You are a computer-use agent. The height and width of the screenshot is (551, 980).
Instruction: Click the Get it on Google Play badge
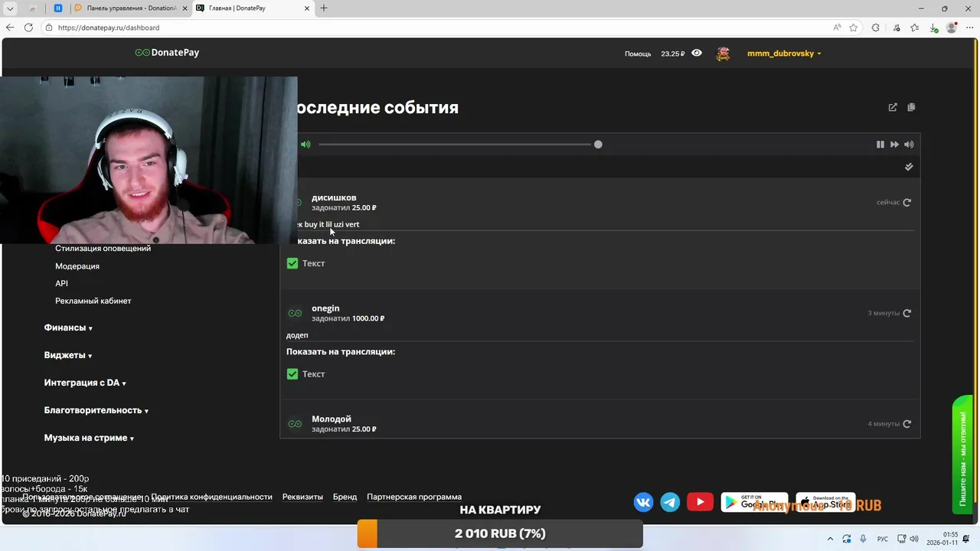point(755,502)
